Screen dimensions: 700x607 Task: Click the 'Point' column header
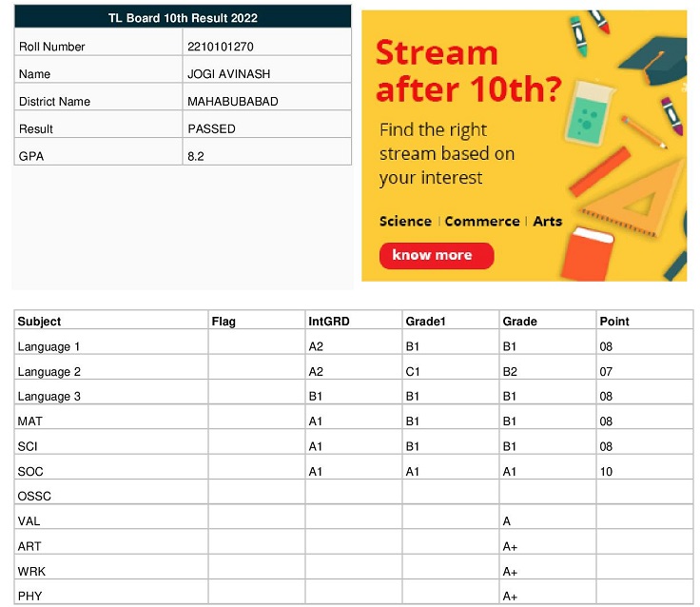[645, 321]
